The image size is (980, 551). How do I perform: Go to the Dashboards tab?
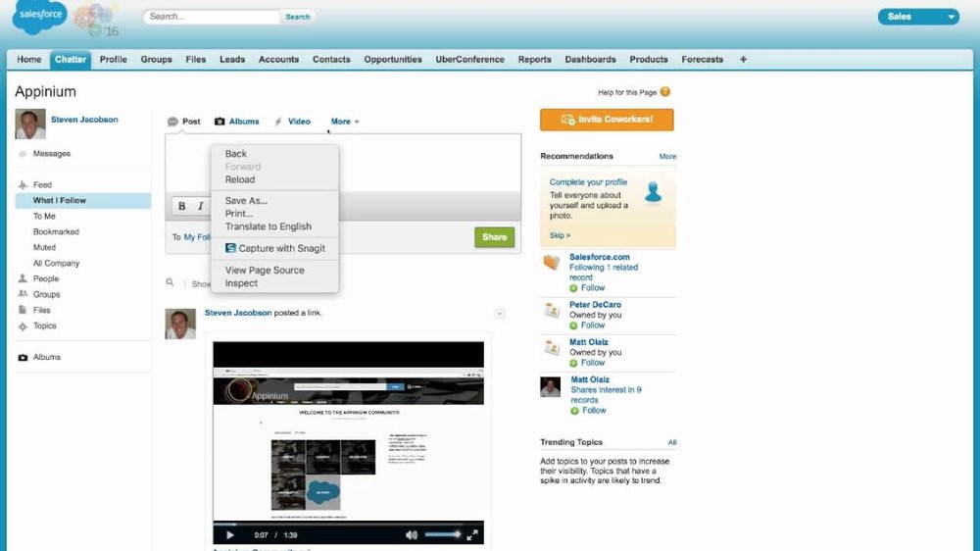click(x=590, y=60)
